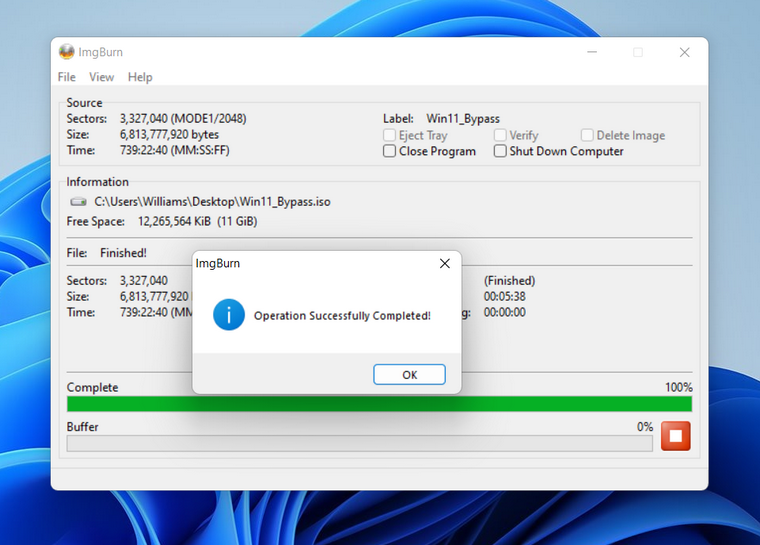Click the (Finished) status text
The width and height of the screenshot is (760, 545).
[x=509, y=281]
